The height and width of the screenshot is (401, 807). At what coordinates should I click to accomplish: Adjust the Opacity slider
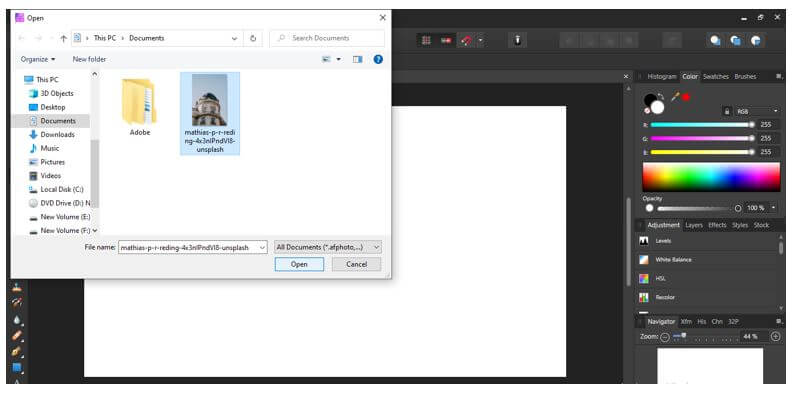[691, 208]
